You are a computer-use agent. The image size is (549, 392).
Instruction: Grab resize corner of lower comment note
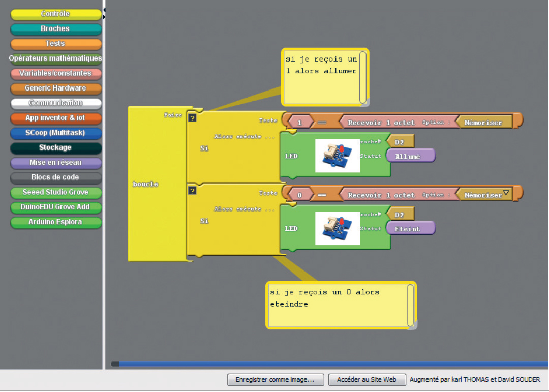pos(413,325)
